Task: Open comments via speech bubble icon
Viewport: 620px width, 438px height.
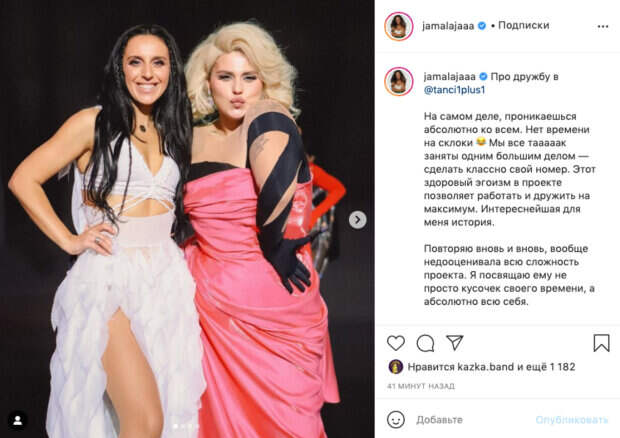Action: point(425,343)
